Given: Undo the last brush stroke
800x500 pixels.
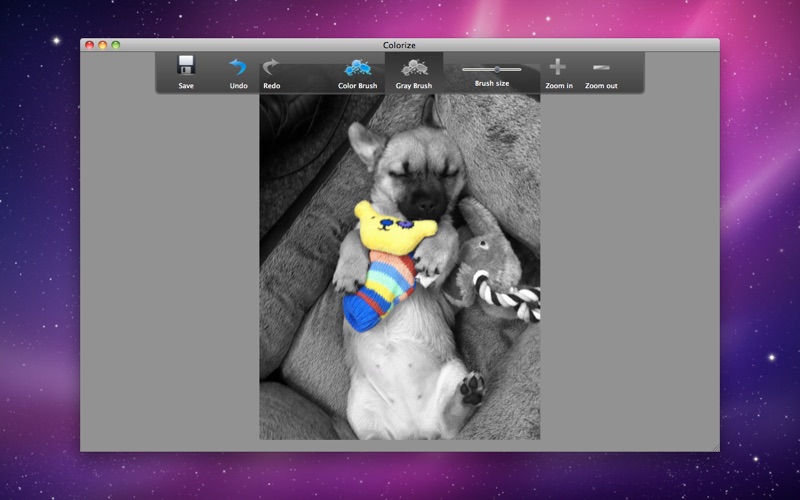Looking at the screenshot, I should point(238,67).
